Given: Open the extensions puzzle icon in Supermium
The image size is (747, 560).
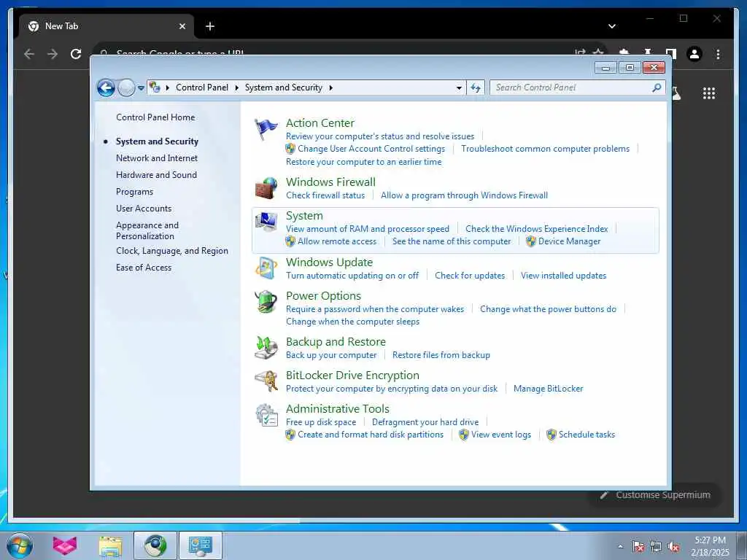Looking at the screenshot, I should 624,52.
